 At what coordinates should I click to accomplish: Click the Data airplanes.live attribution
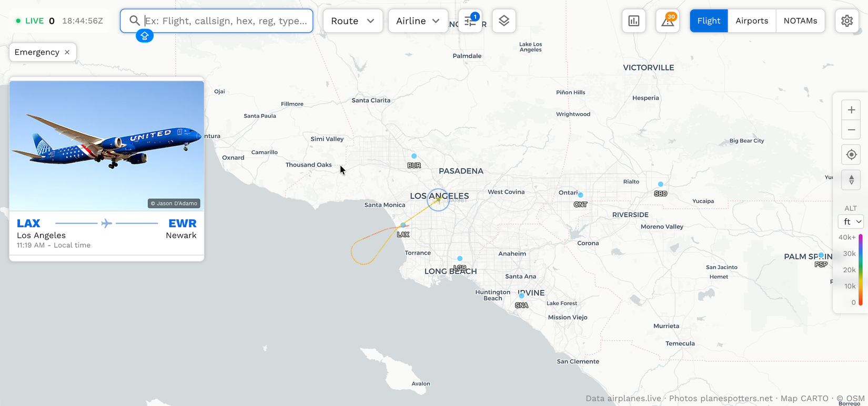coord(623,398)
